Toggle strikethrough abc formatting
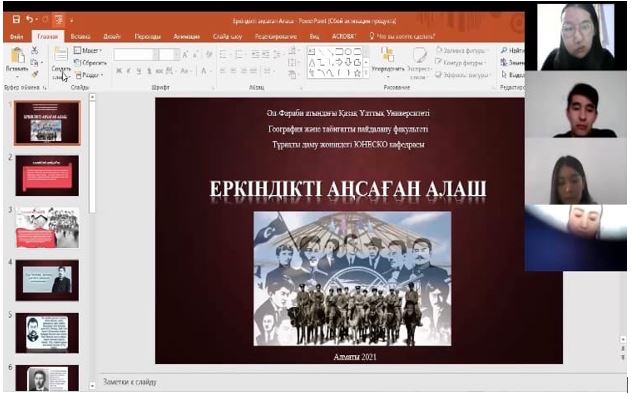The width and height of the screenshot is (631, 394). coord(159,71)
